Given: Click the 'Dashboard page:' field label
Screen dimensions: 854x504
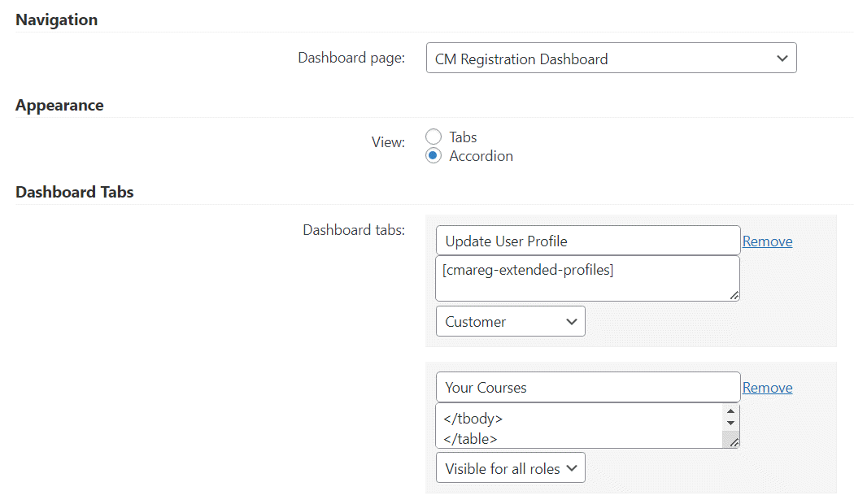Looking at the screenshot, I should point(351,58).
